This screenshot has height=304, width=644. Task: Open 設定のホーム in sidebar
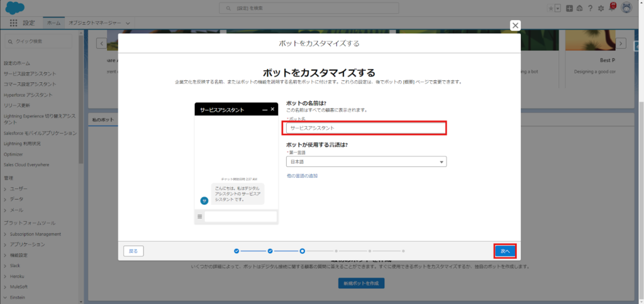17,63
